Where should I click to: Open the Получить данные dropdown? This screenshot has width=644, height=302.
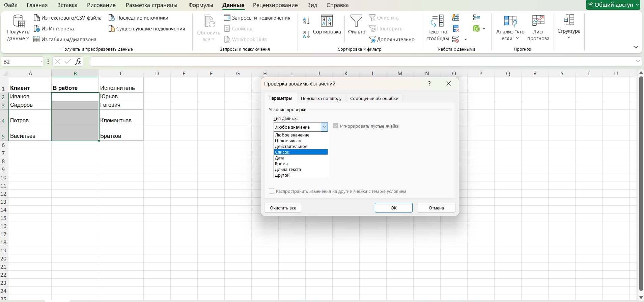click(x=18, y=28)
